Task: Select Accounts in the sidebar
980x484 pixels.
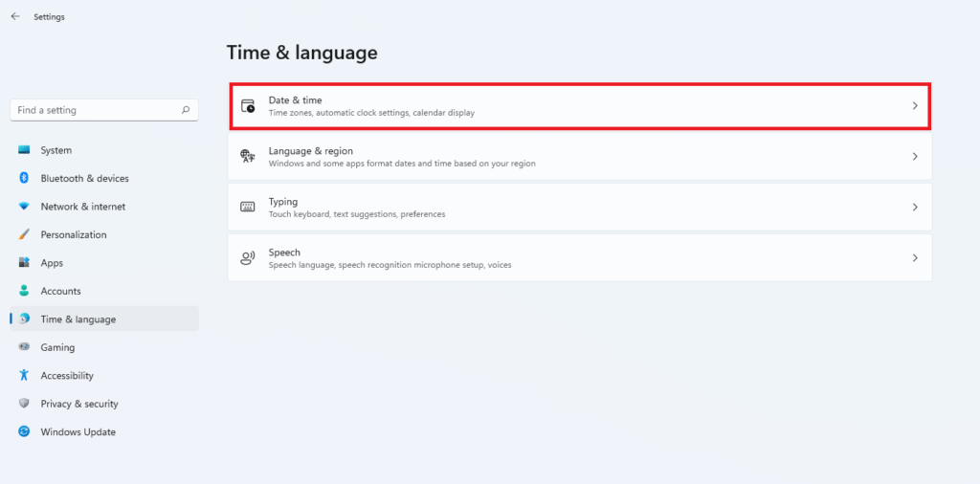Action: [x=60, y=291]
